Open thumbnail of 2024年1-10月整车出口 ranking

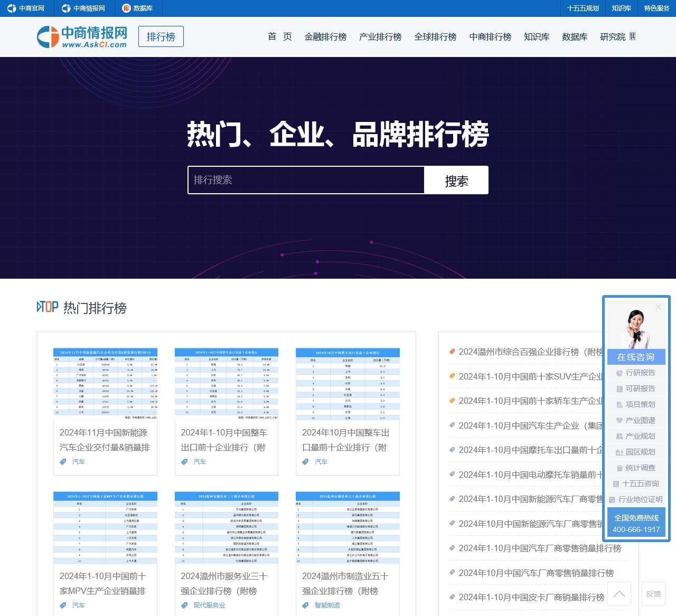point(227,384)
